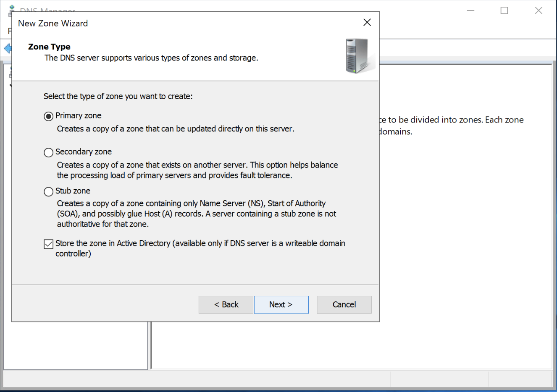Select the Primary zone radio button

49,116
